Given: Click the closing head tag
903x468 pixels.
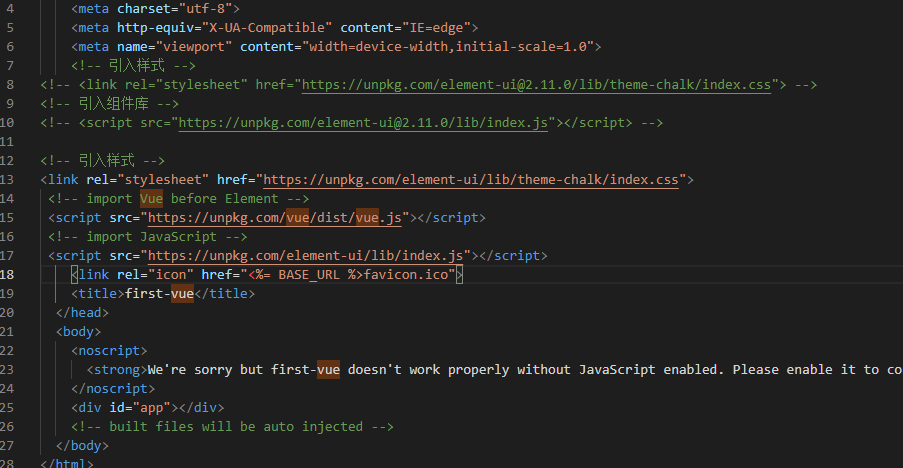Looking at the screenshot, I should coord(82,313).
